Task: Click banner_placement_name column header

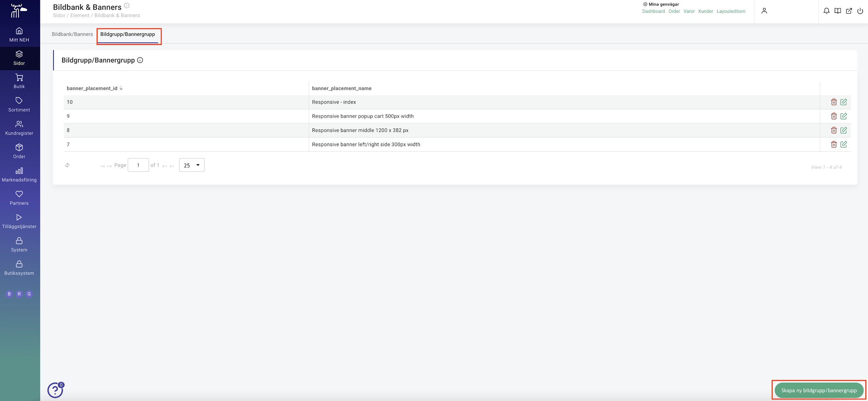Action: [342, 89]
